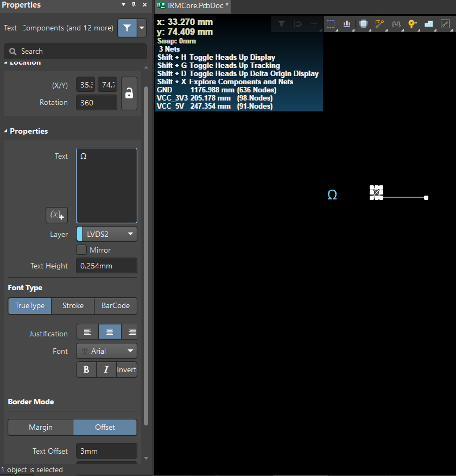456x476 pixels.
Task: Enable the Mirror checkbox
Action: [x=81, y=250]
